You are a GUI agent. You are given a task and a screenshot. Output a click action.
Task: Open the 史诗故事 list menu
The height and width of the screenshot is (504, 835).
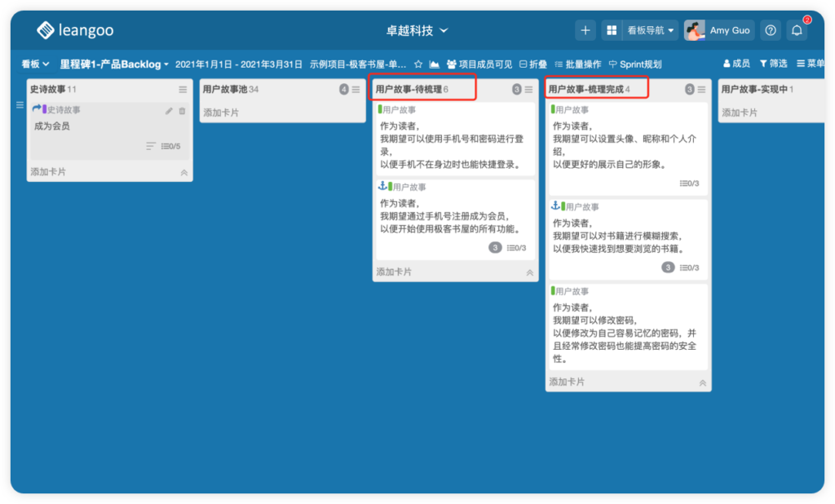[183, 90]
